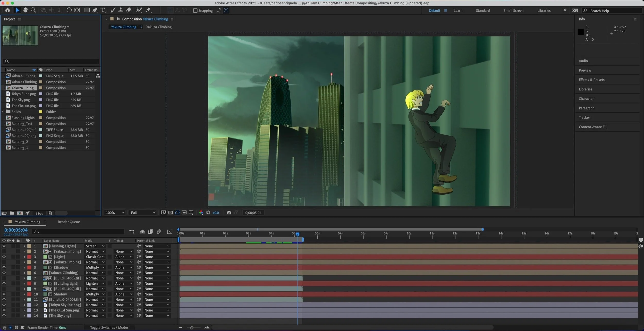Click the snapshot camera icon
Viewport: 644px width, 331px height.
click(x=229, y=213)
